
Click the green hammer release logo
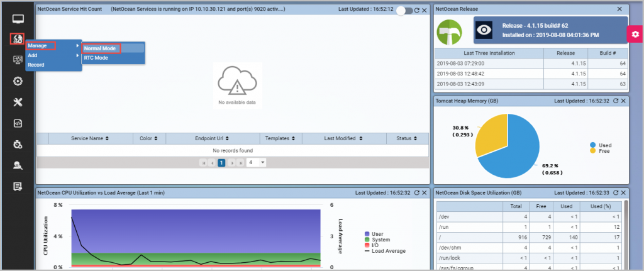pos(449,32)
